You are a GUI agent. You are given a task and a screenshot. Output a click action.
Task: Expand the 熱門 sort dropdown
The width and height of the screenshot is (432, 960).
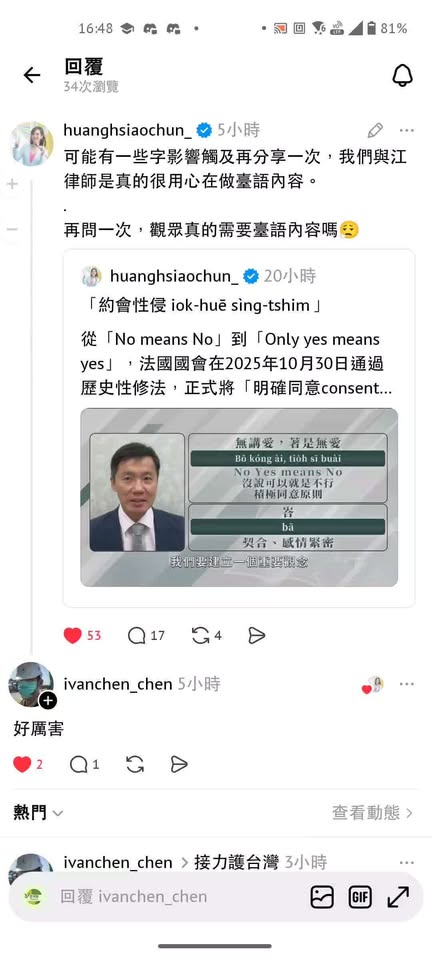tap(38, 813)
